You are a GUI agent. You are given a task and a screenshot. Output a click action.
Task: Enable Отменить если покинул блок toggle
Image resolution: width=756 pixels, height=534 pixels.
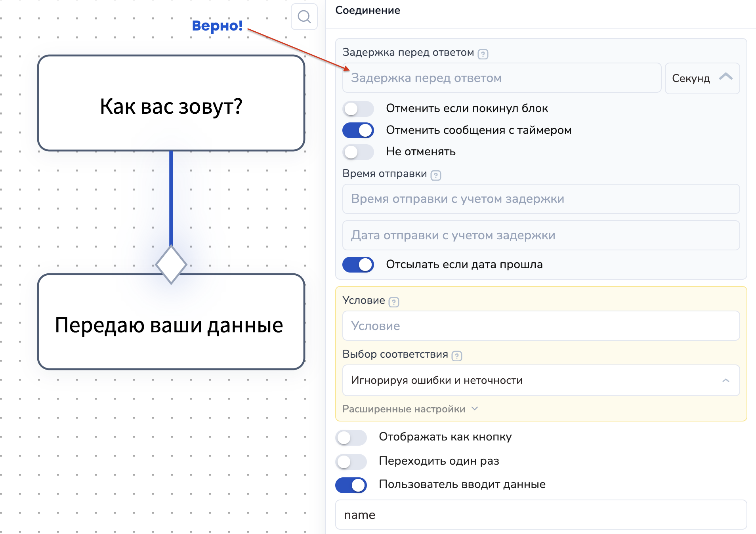pos(358,109)
